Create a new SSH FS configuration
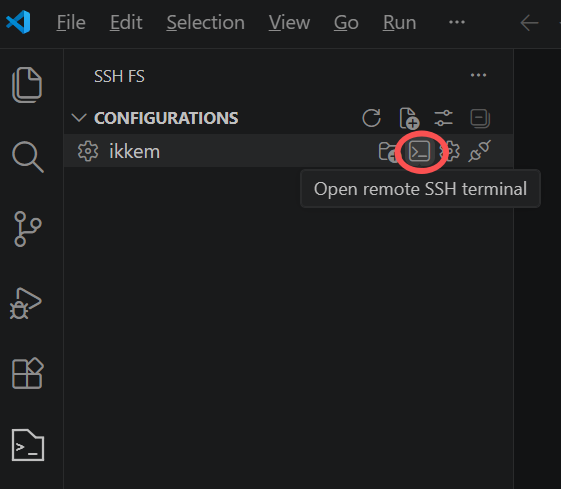Image resolution: width=561 pixels, height=489 pixels. 409,118
